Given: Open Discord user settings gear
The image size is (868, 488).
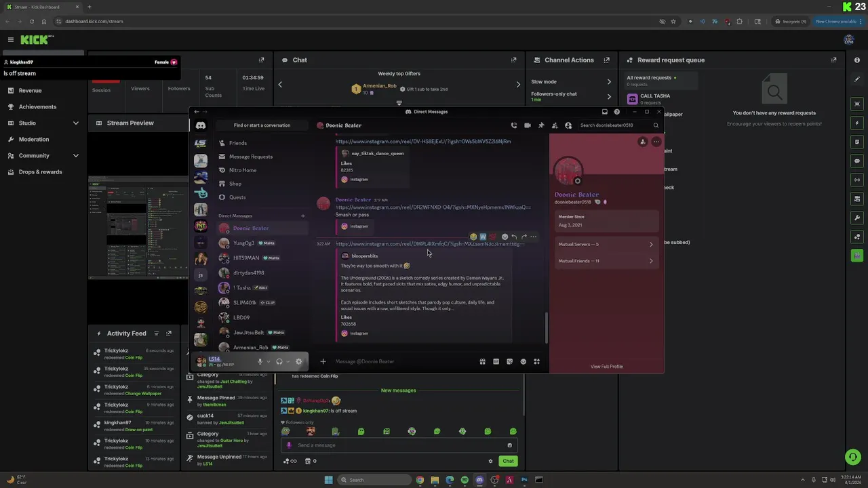Looking at the screenshot, I should (299, 361).
